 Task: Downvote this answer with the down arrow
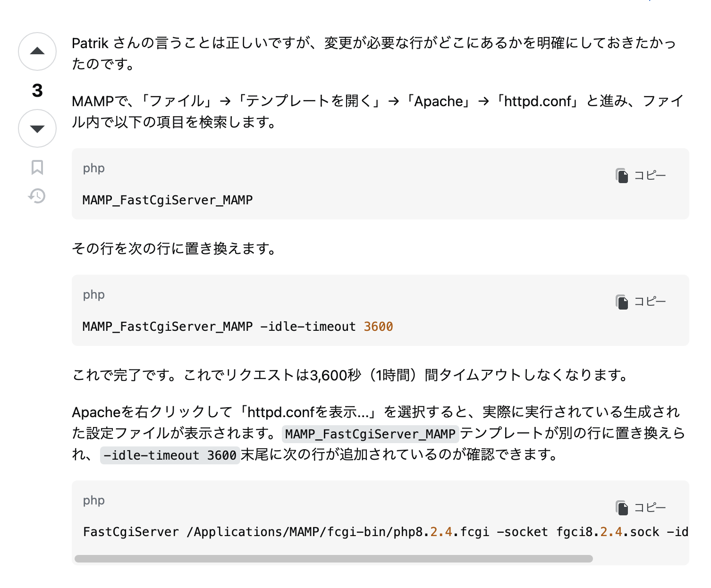(37, 128)
